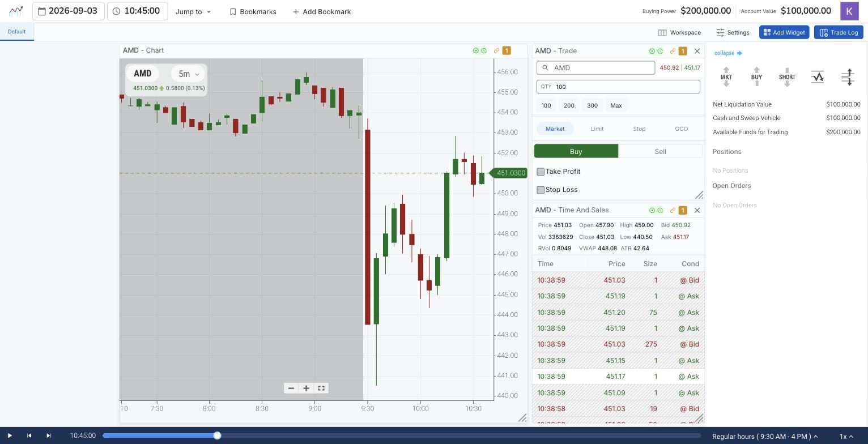Image resolution: width=868 pixels, height=444 pixels.
Task: Click the clock icon in Trade header
Action: click(x=660, y=51)
